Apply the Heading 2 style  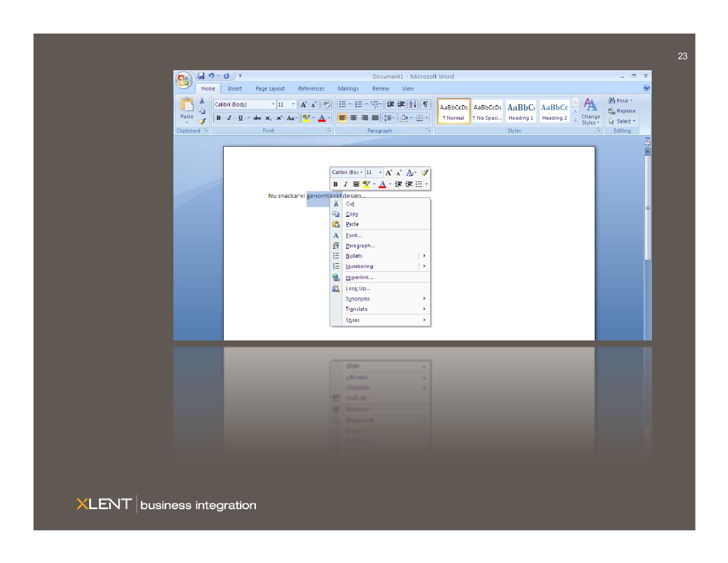click(x=555, y=111)
